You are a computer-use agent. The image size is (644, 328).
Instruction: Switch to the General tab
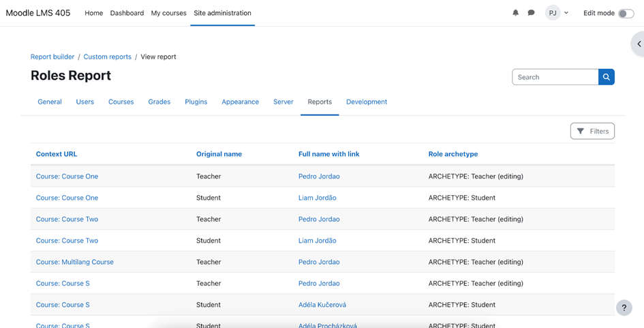[50, 102]
